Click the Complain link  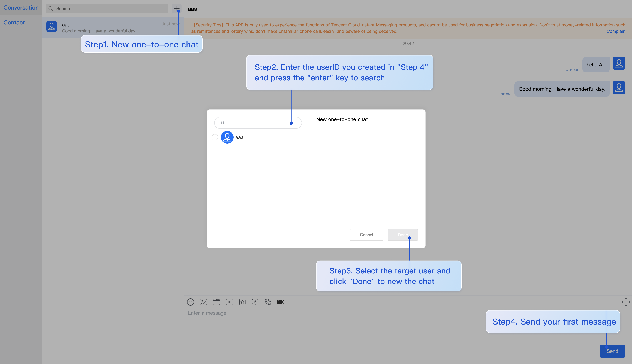(616, 31)
